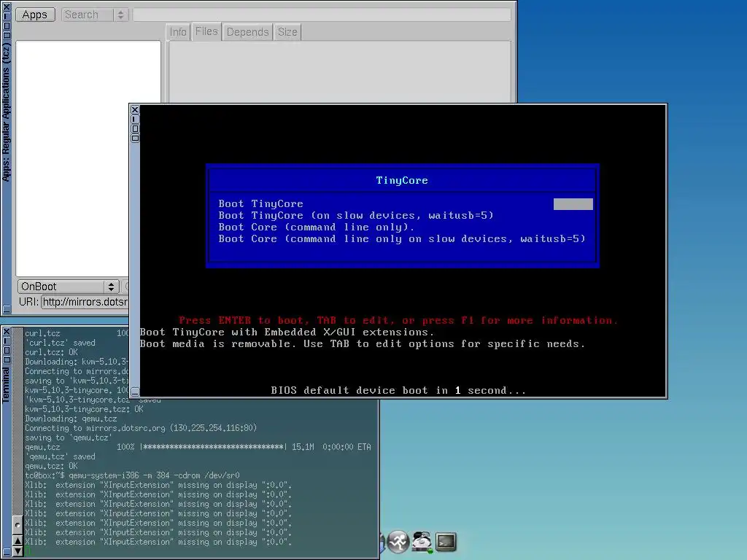Minimize the QEMU window

click(135, 119)
